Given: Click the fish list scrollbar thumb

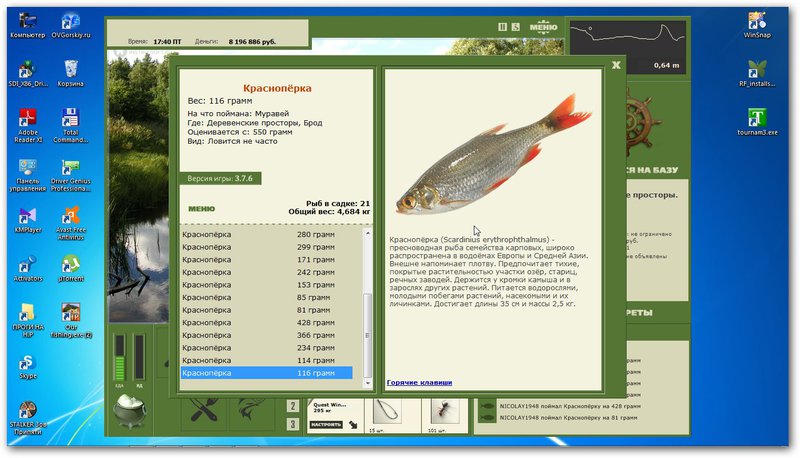Looking at the screenshot, I should coord(367,335).
